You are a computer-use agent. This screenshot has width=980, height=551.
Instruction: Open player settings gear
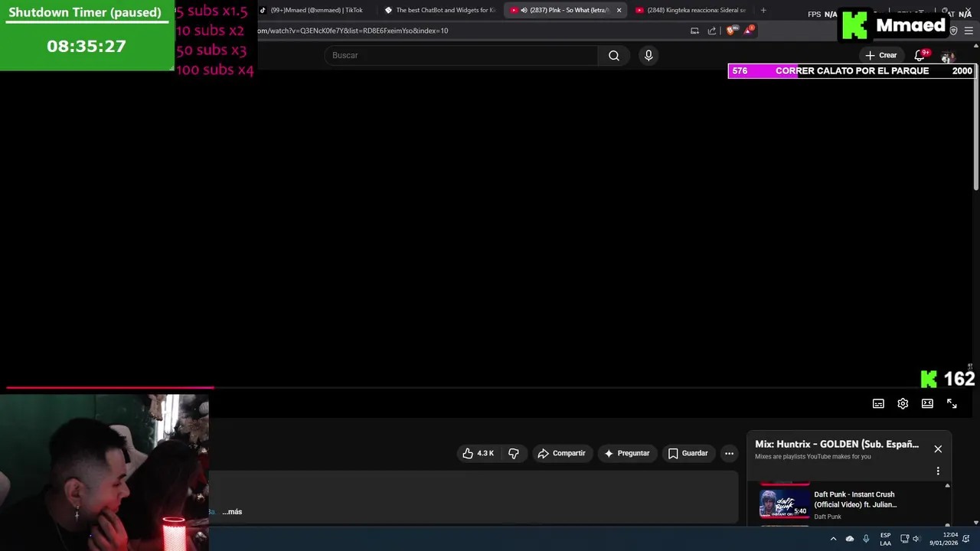pos(903,403)
